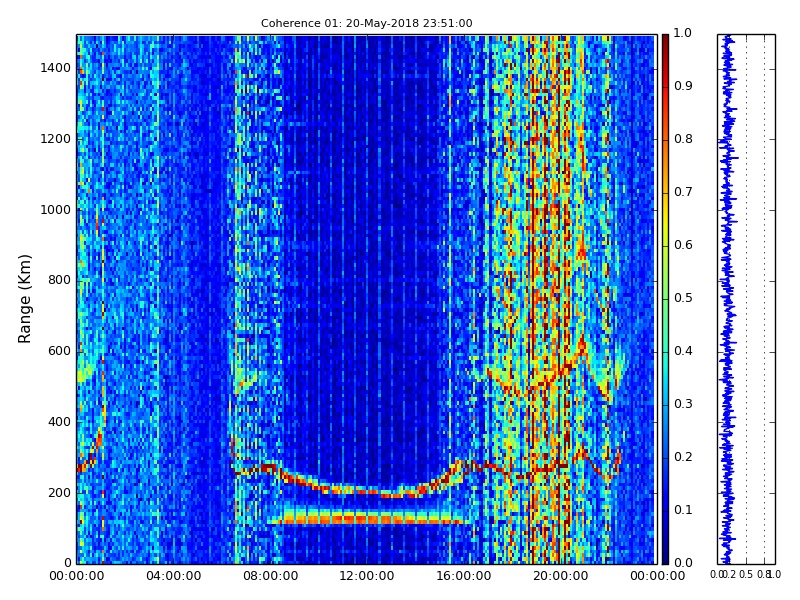
Task: Click the red-orange horizontal band near 120 km
Action: click(367, 519)
